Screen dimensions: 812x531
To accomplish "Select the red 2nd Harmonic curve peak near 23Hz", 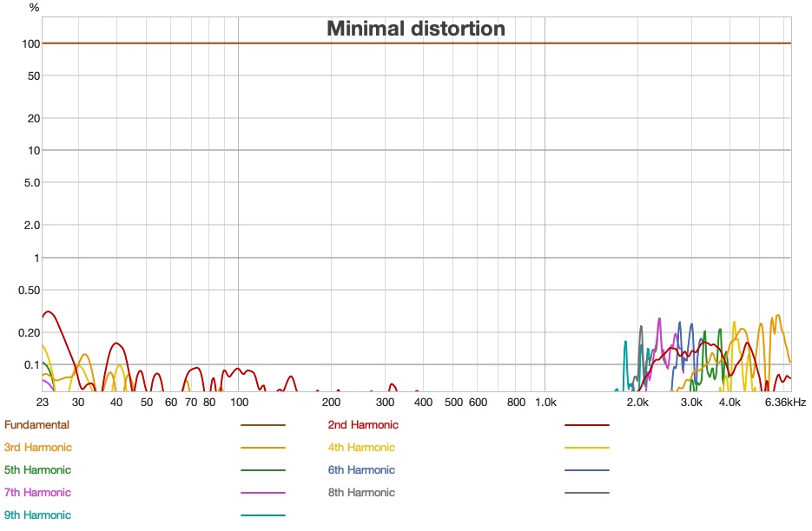I will 49,312.
